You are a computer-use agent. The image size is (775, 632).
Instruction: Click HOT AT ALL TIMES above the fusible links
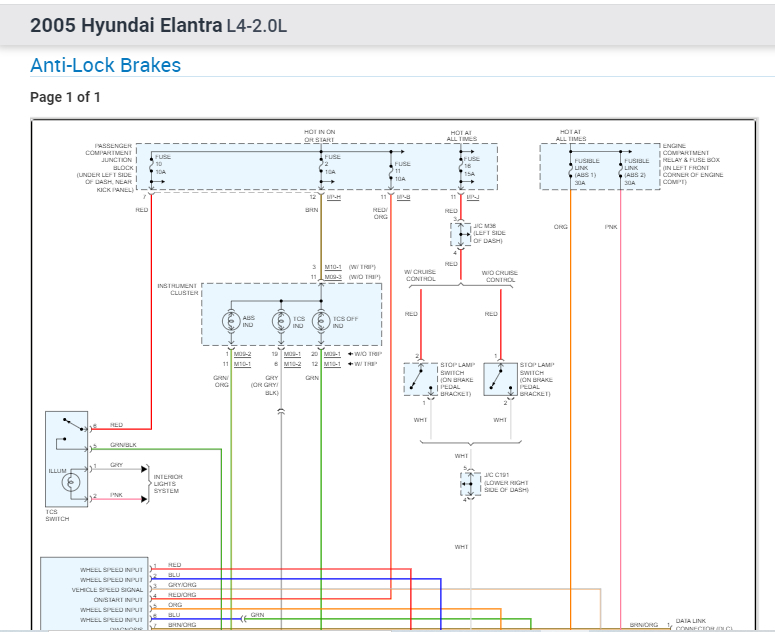pyautogui.click(x=571, y=135)
